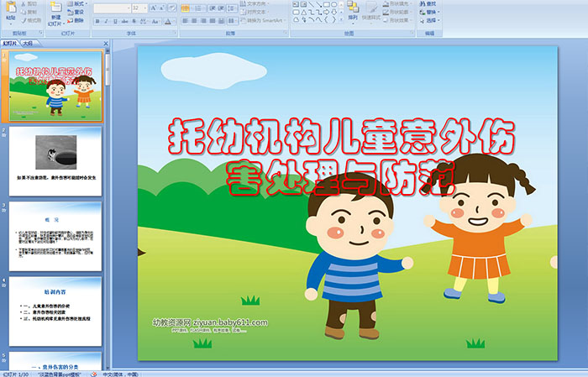Select the Format Painter (格式刷) brush
The width and height of the screenshot is (588, 377).
point(31,20)
